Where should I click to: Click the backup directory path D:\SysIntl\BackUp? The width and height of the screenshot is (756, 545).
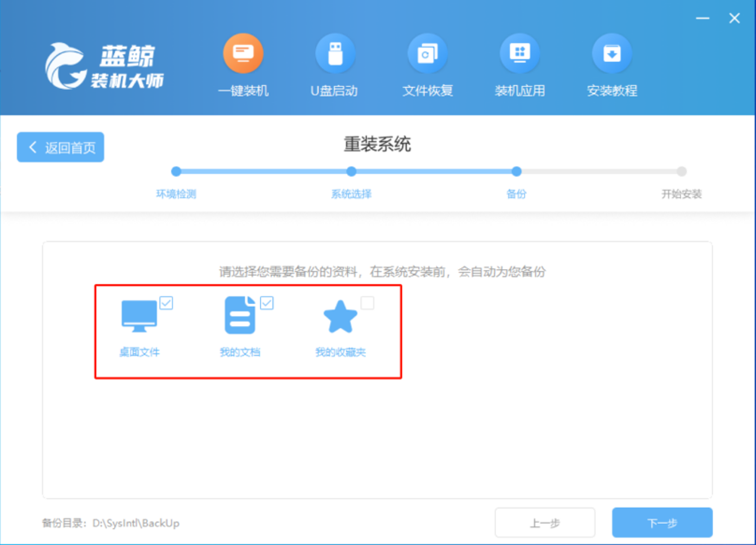[137, 523]
